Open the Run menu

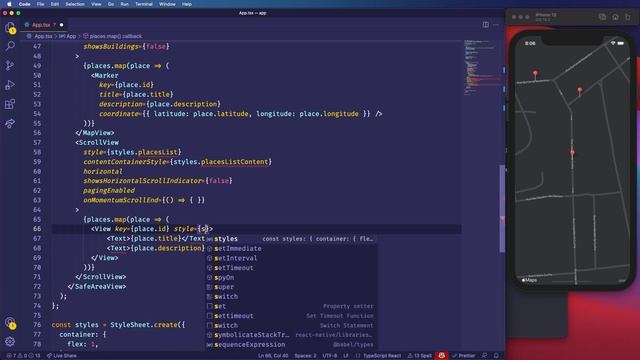point(124,4)
